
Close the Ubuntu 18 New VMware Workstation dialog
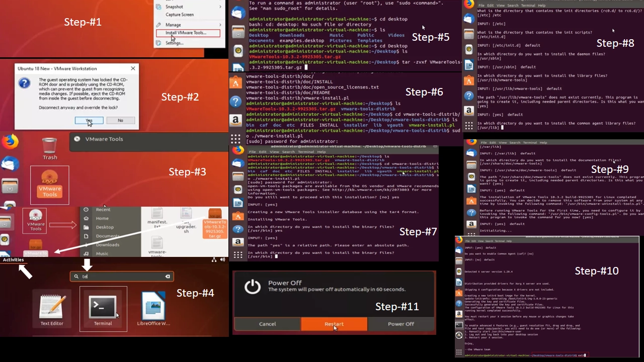tap(133, 68)
